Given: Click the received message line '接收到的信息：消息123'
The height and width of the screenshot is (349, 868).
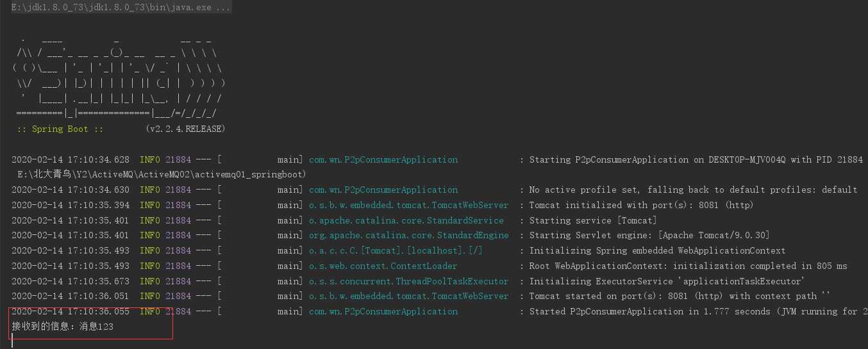Looking at the screenshot, I should click(x=63, y=327).
